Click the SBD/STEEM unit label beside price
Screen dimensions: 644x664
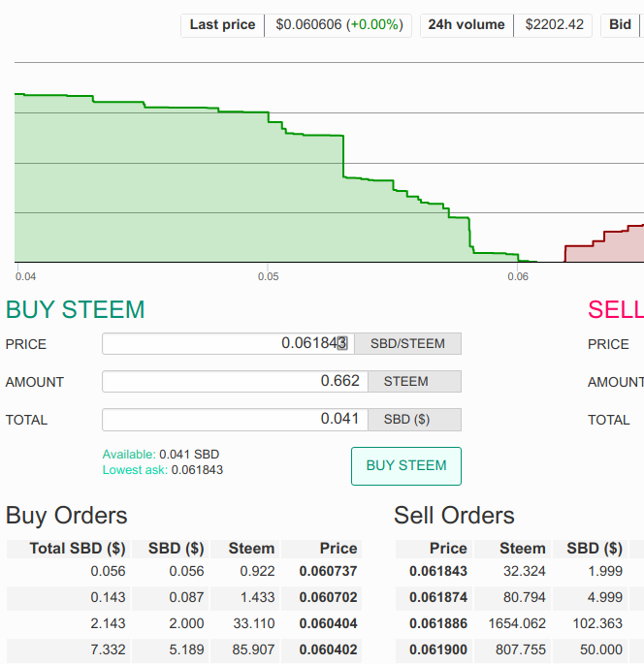coord(407,343)
